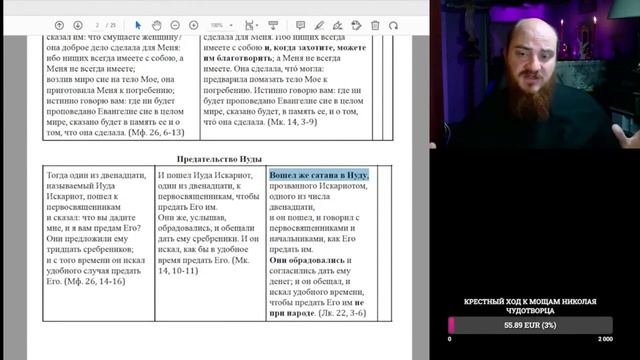Screen dimensions: 640x360
Task: Go to next page with down arrow
Action: click(78, 25)
